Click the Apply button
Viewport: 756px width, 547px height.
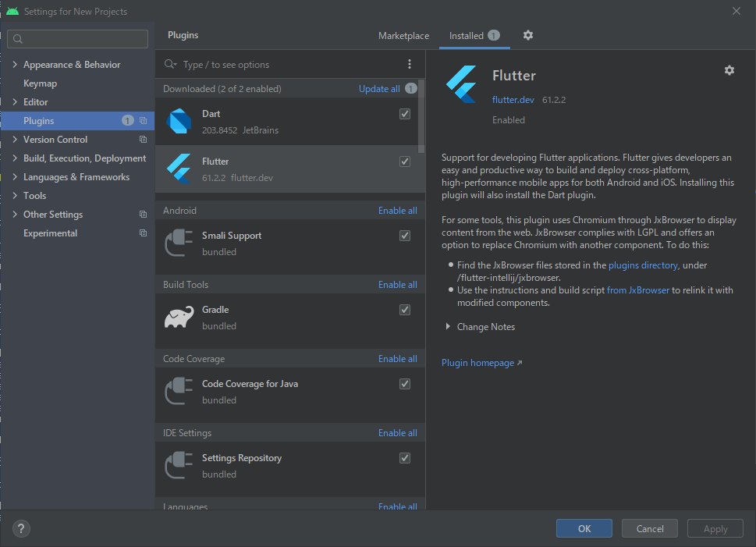[715, 529]
